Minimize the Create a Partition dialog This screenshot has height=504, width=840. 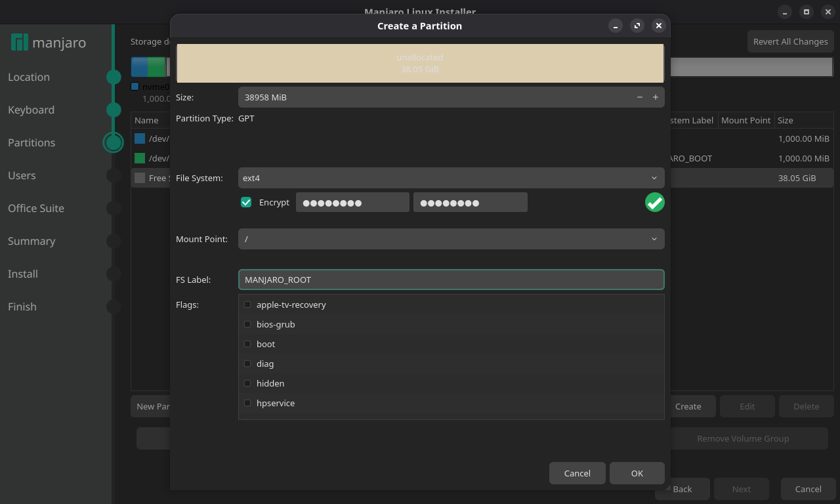615,26
